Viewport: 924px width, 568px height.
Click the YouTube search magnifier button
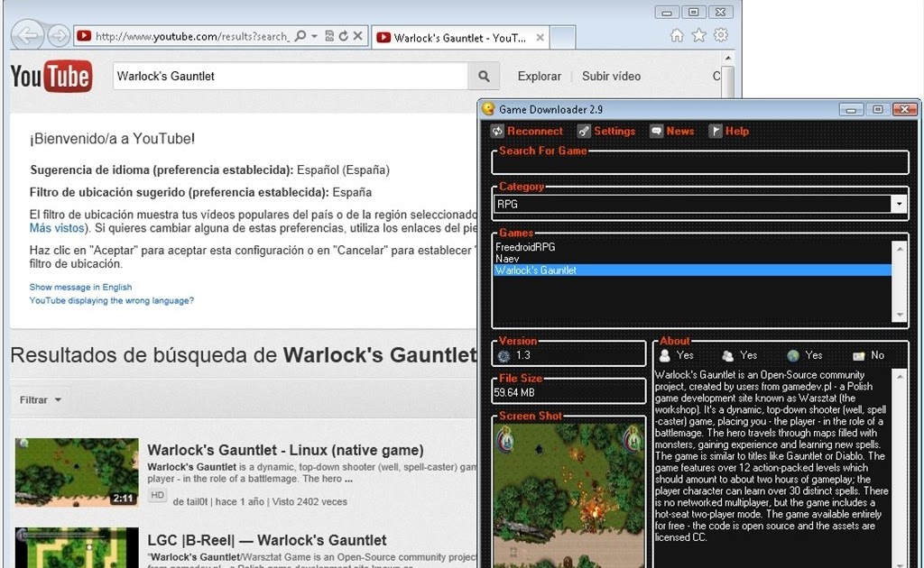484,76
